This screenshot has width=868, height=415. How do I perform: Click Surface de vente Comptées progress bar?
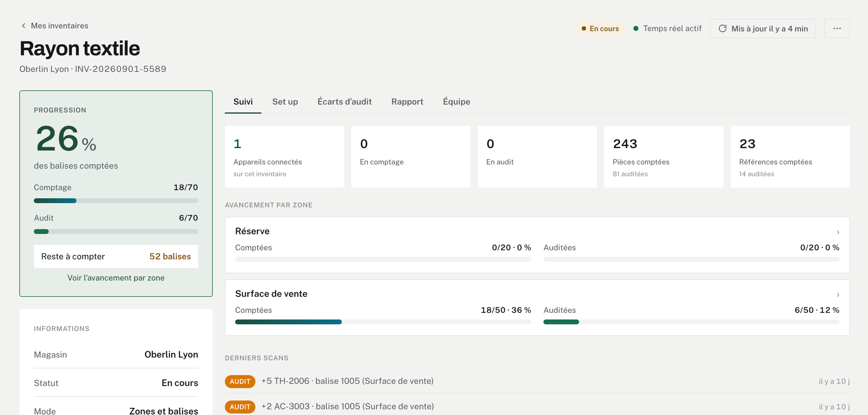[383, 322]
